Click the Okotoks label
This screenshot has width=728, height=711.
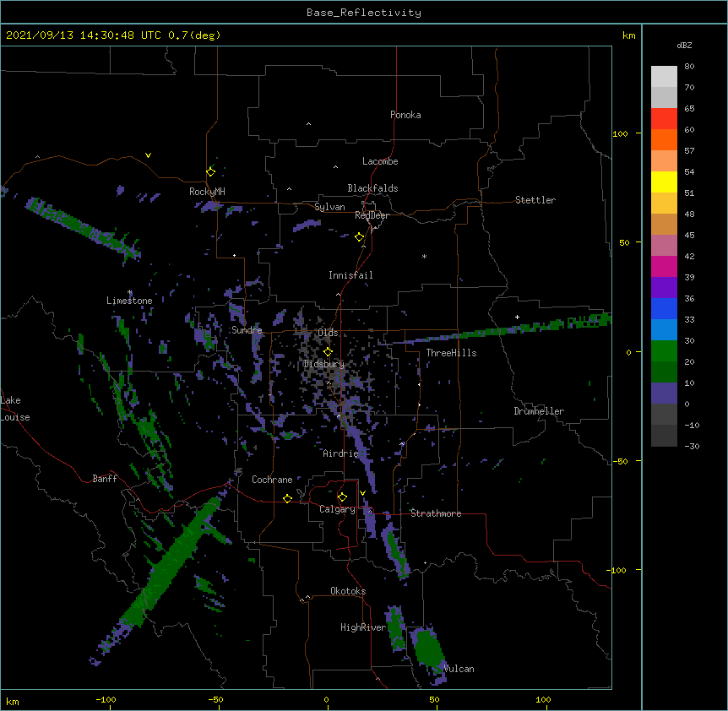pos(348,591)
